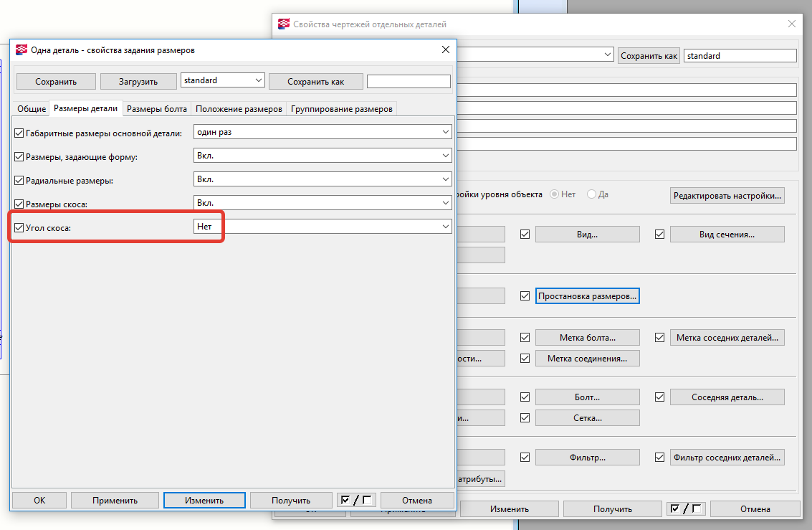Open the Размеры, задающие форму dropdown
Image resolution: width=812 pixels, height=530 pixels.
coord(323,156)
